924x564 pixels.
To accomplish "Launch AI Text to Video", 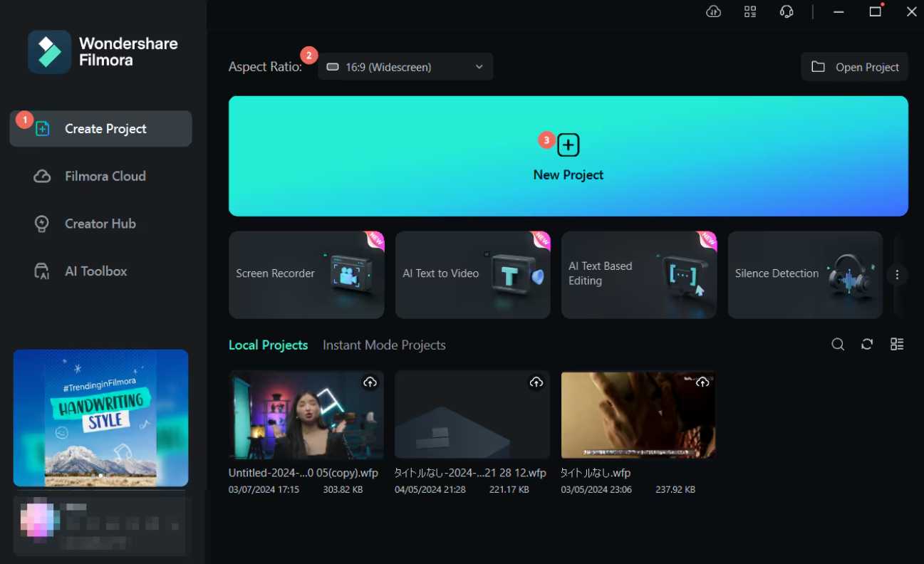I will [473, 274].
